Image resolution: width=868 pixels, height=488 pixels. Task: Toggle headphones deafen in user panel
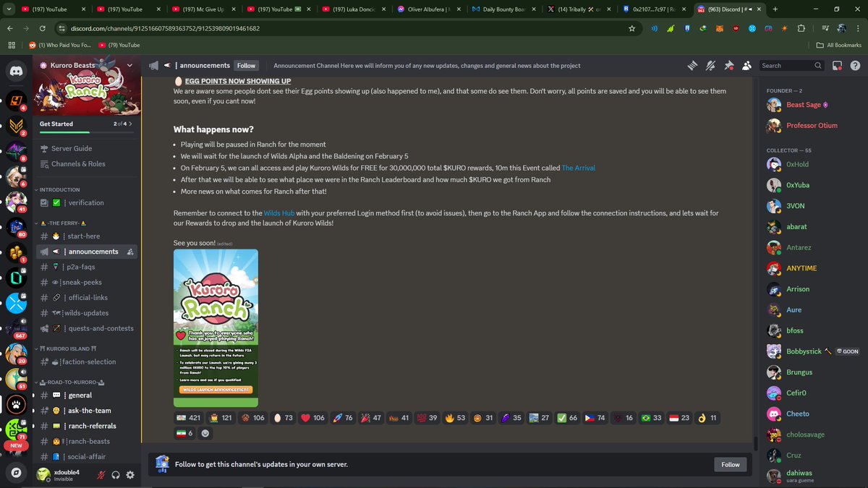point(115,475)
